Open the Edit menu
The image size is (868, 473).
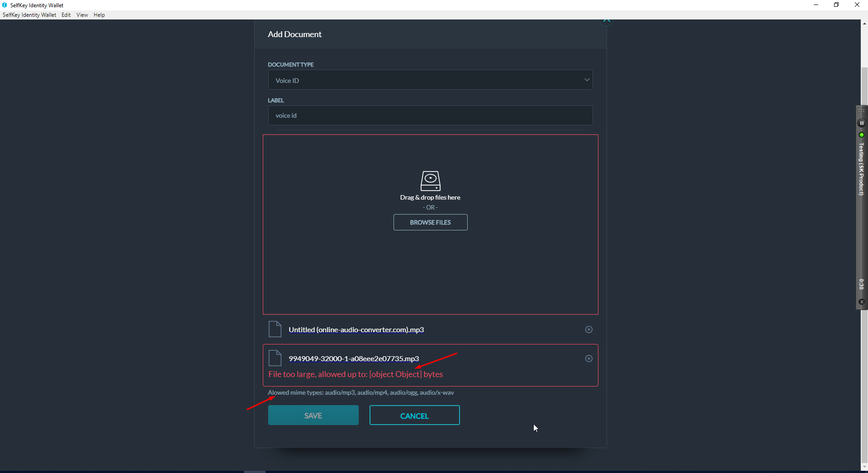66,15
